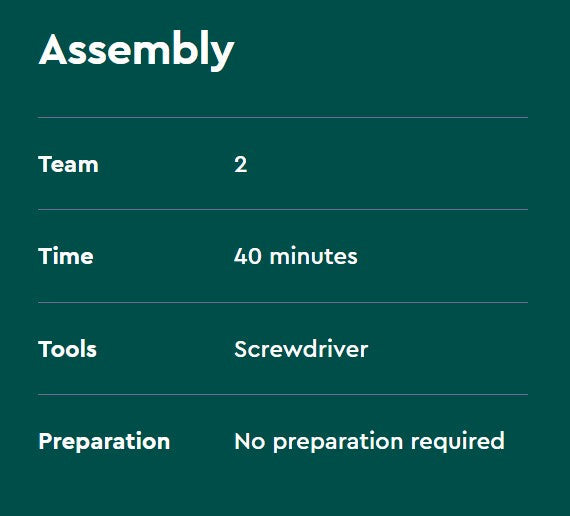The height and width of the screenshot is (516, 570).
Task: Click the divider between Tools and Preparation
Action: click(x=283, y=394)
